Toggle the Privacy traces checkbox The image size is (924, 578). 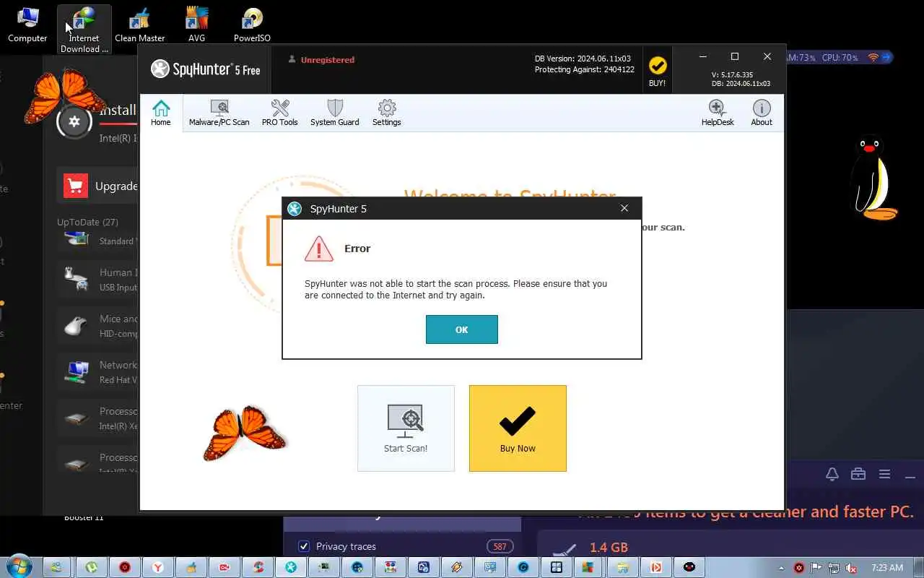pos(304,546)
